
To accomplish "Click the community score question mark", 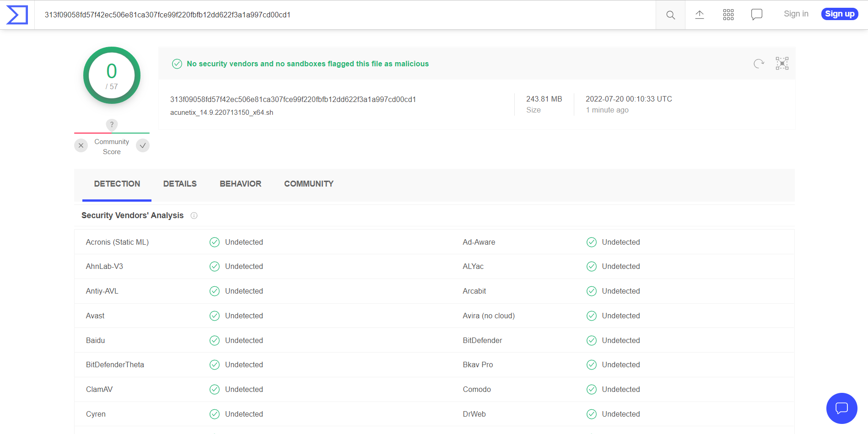I will click(112, 124).
